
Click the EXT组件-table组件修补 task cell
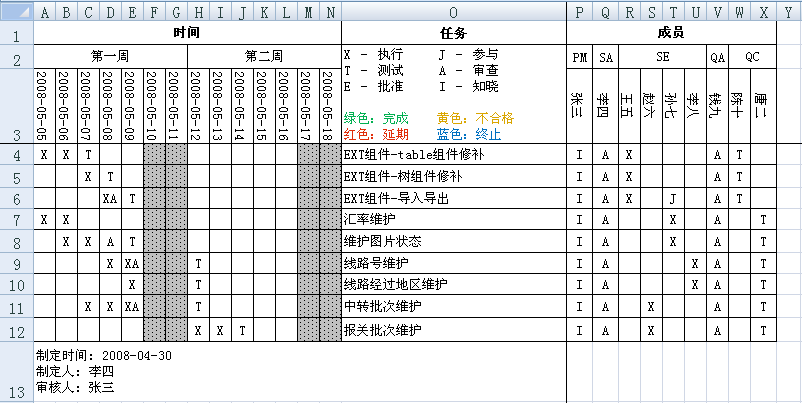454,155
